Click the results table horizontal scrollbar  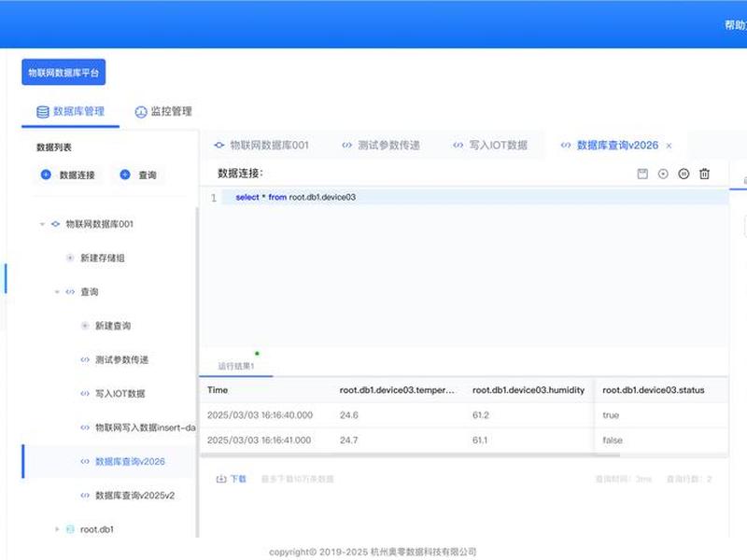410,455
